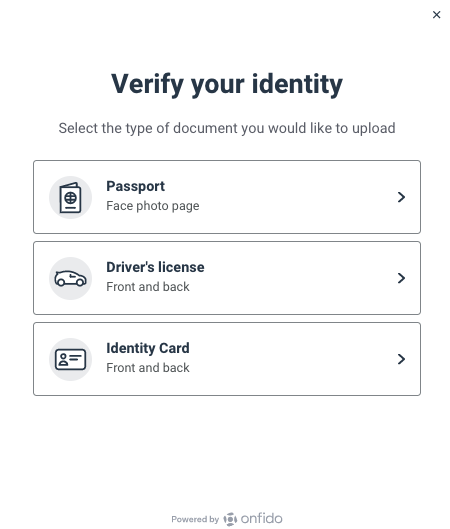
Task: Click the passport booklet icon
Action: pyautogui.click(x=71, y=197)
